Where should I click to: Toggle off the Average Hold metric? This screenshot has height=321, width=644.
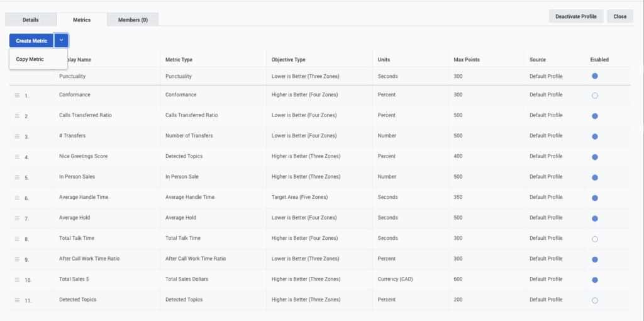595,218
